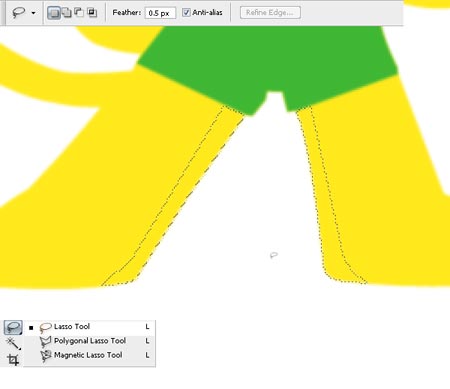Select Intersect with selection mode
The width and height of the screenshot is (450, 389).
(92, 13)
